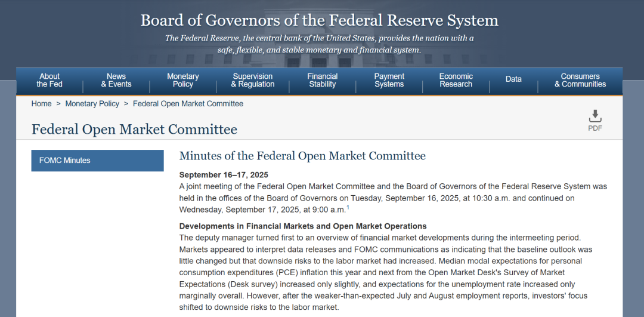Click the Board of Governors site title
Image resolution: width=644 pixels, height=317 pixels.
tap(319, 20)
